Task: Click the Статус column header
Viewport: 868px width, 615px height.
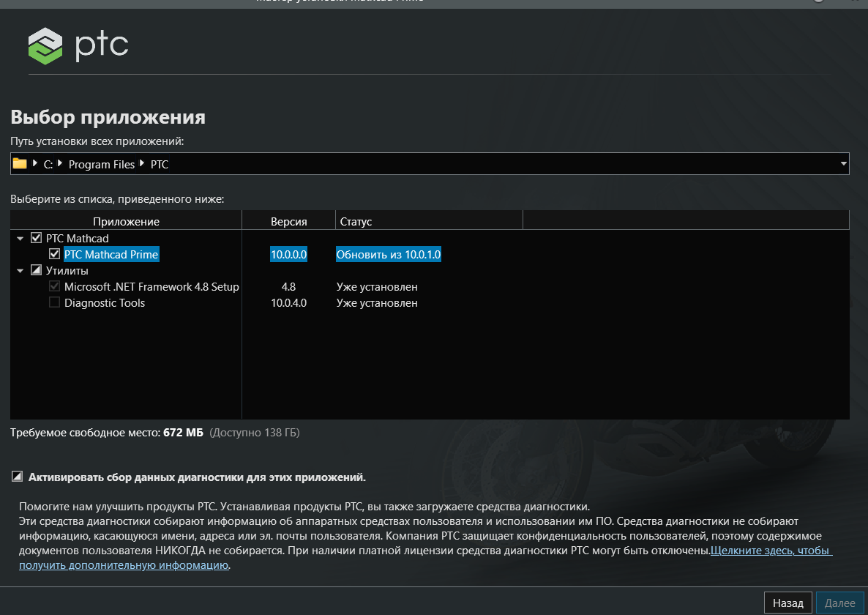Action: tap(354, 221)
